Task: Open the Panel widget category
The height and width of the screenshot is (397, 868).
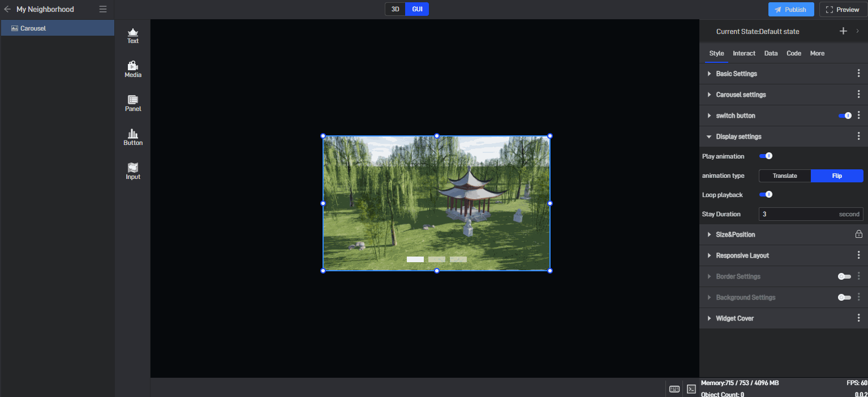Action: coord(133,104)
